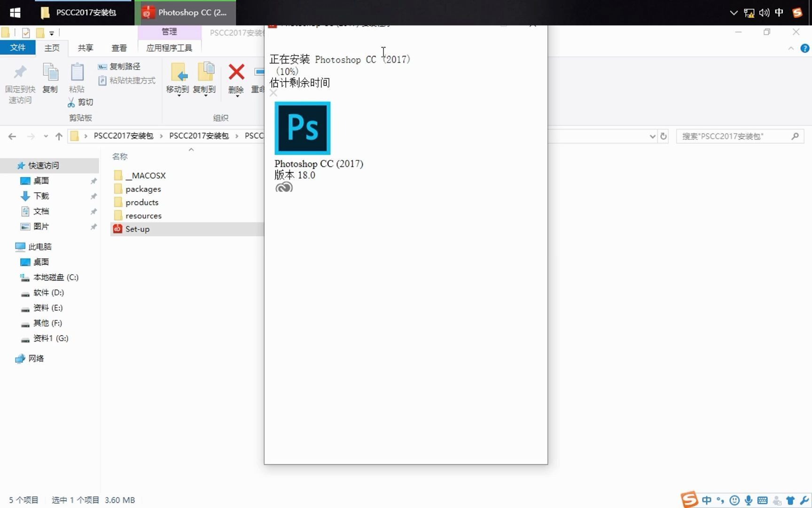Sort by the 名称 column header
Screen dimensions: 812x508
coord(120,156)
